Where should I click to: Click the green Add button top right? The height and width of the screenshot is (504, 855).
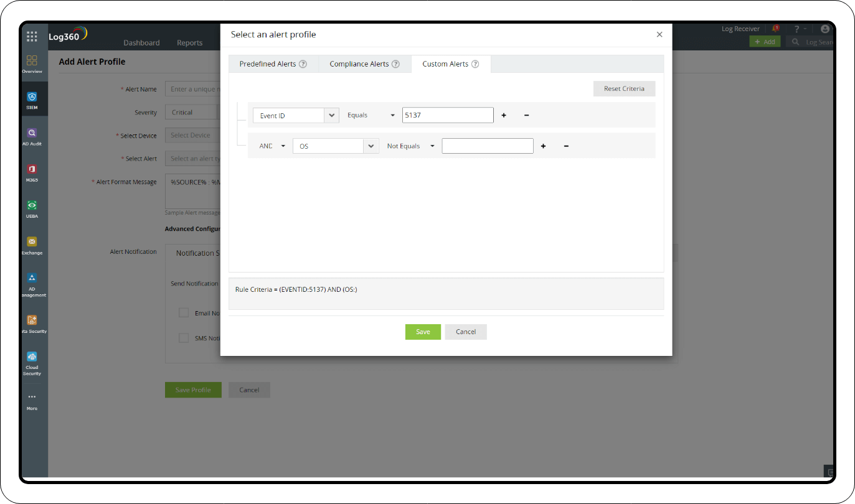[765, 40]
